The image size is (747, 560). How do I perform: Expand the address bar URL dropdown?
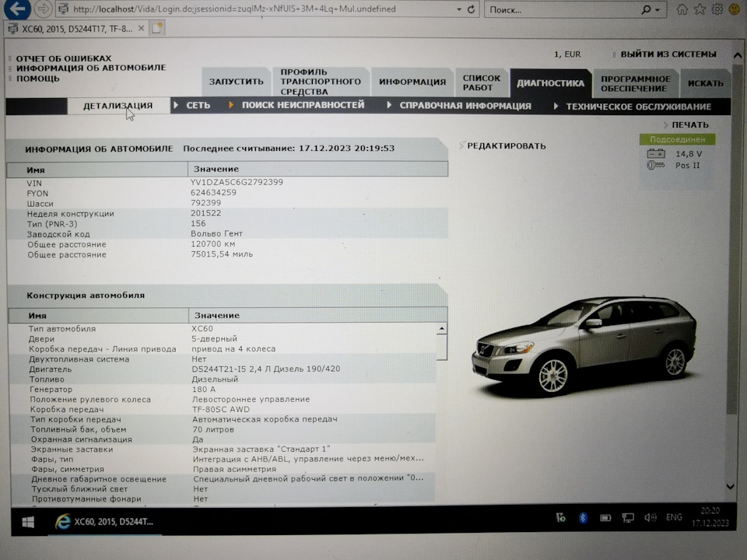(x=457, y=9)
